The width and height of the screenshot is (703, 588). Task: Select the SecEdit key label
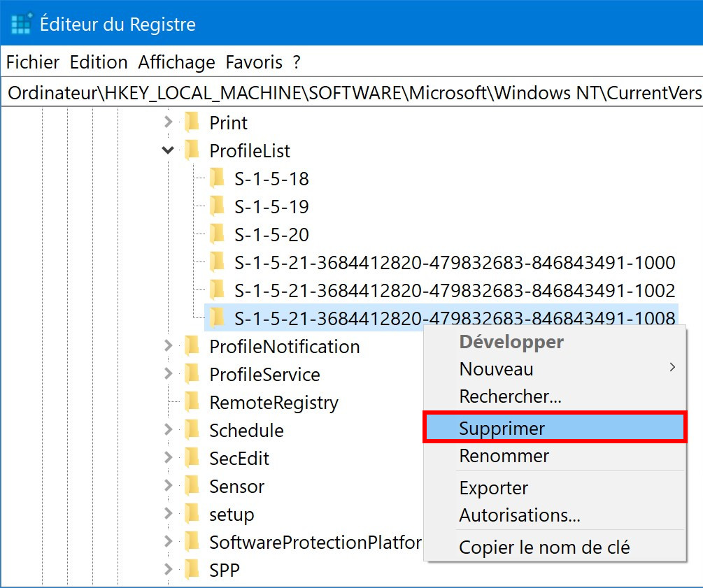(x=239, y=459)
